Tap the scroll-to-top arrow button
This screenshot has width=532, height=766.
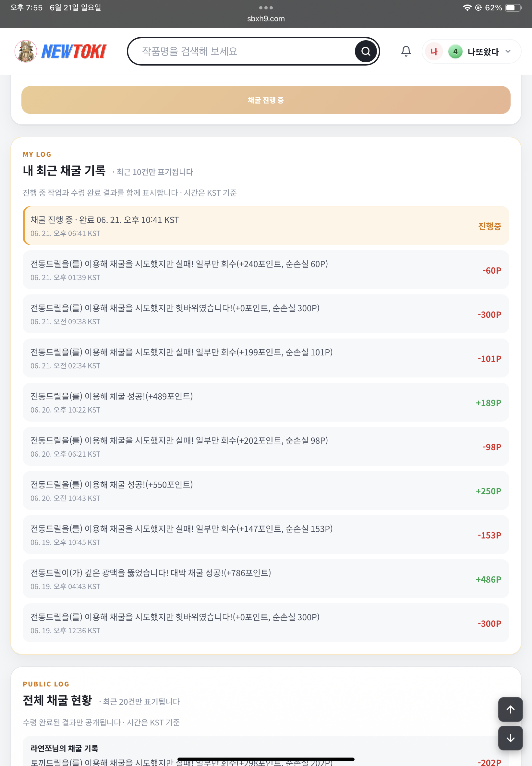pyautogui.click(x=510, y=709)
